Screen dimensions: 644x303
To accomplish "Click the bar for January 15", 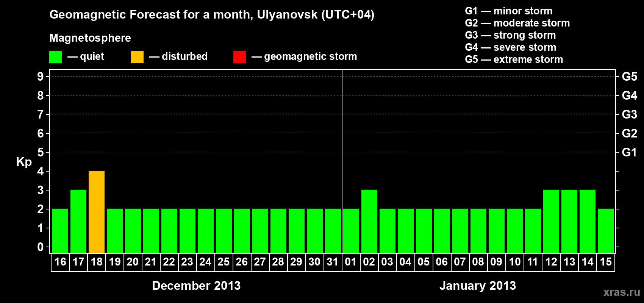I will 606,231.
